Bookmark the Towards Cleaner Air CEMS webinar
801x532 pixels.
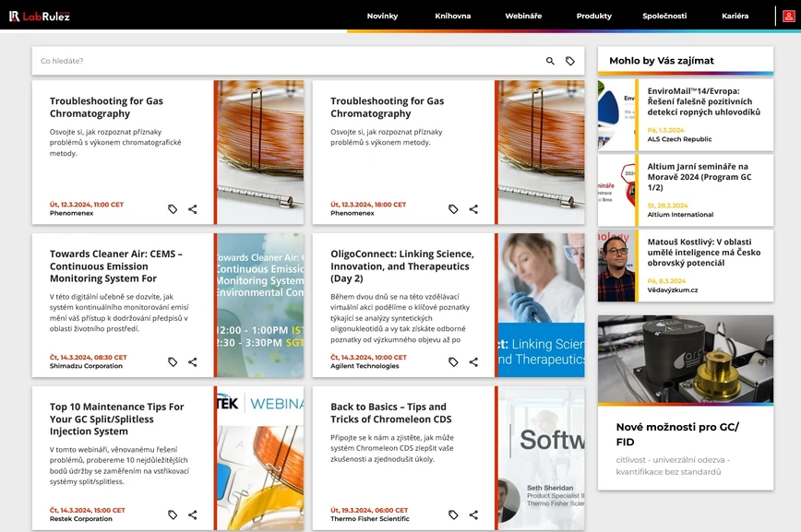click(x=173, y=362)
